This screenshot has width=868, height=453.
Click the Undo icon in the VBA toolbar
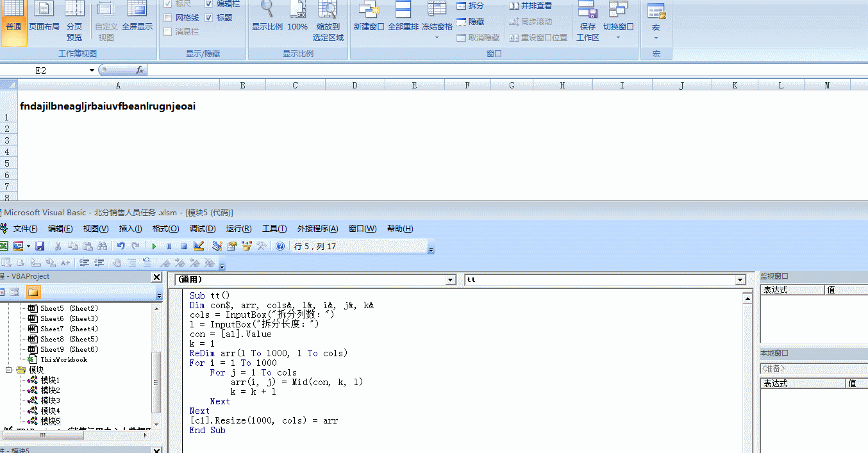121,245
